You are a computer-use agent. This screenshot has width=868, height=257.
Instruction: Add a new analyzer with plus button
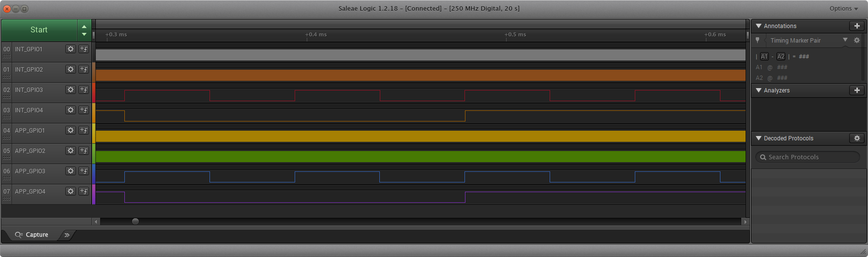856,91
